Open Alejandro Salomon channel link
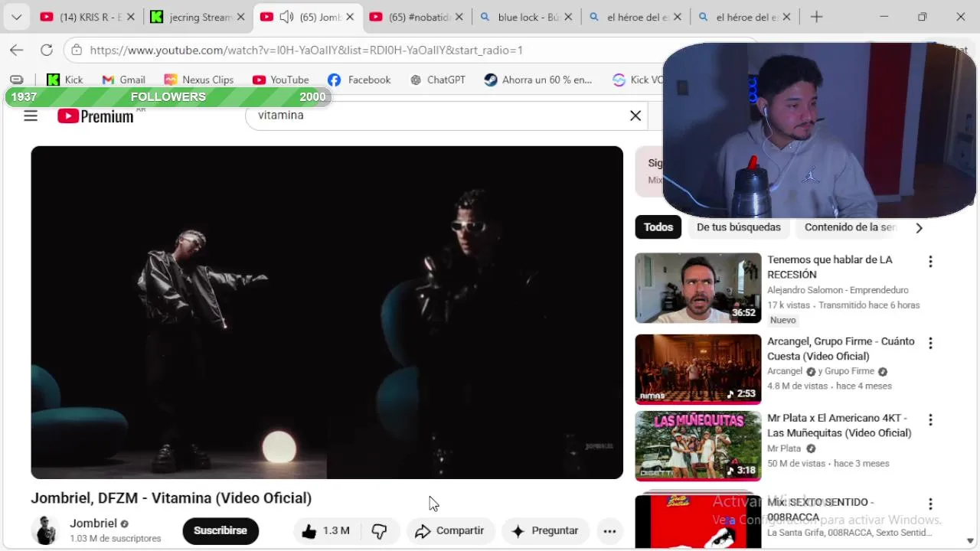This screenshot has width=980, height=551. tap(838, 290)
